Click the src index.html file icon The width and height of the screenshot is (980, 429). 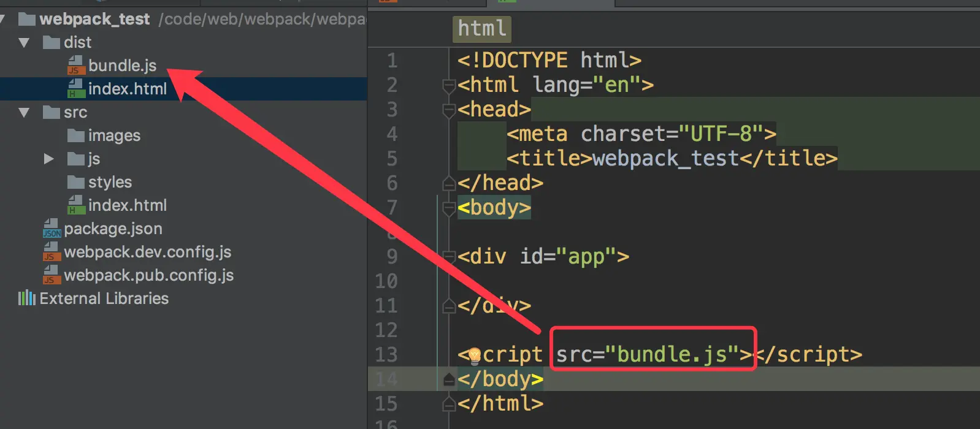tap(76, 205)
